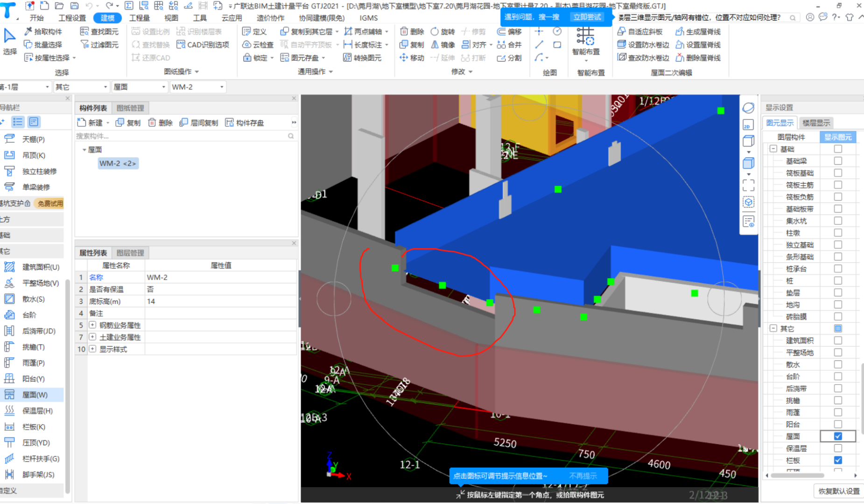Screen dimensions: 864x504
Task: Click the 分割 split tool
Action: click(x=509, y=57)
